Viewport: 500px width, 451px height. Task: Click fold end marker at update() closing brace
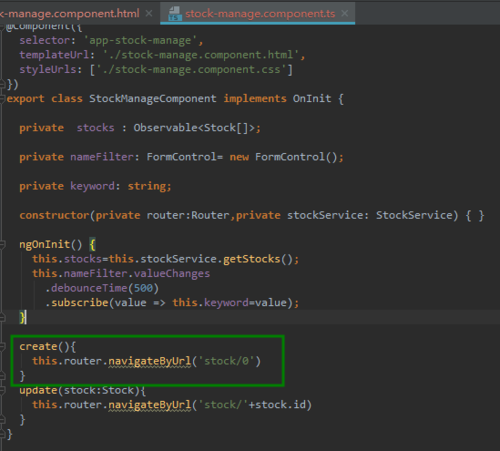tap(2, 420)
